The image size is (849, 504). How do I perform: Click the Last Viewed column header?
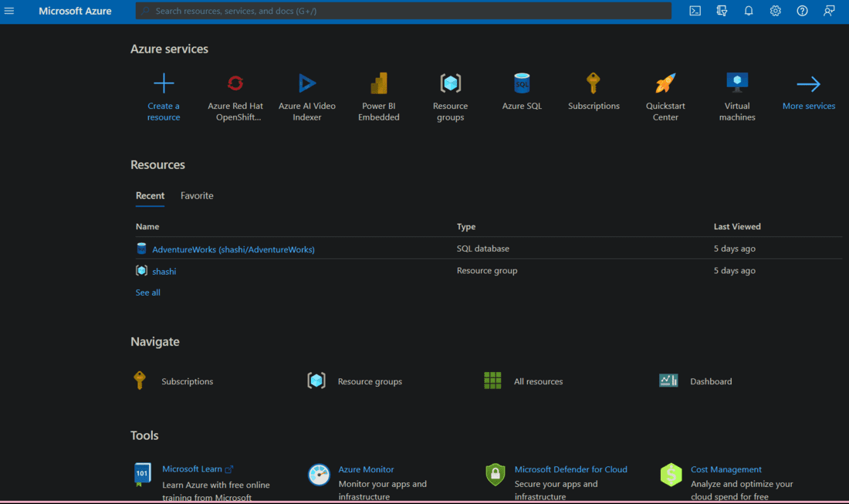click(x=737, y=226)
